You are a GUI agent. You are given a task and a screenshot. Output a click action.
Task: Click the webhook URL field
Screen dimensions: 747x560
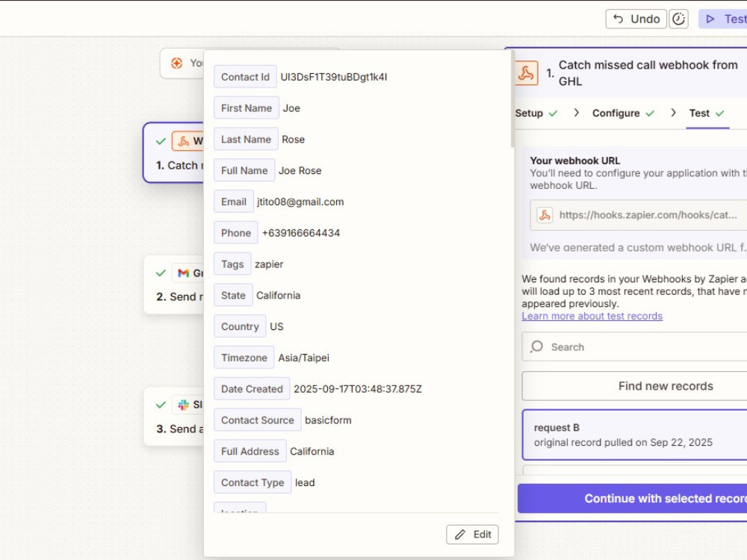coord(639,215)
